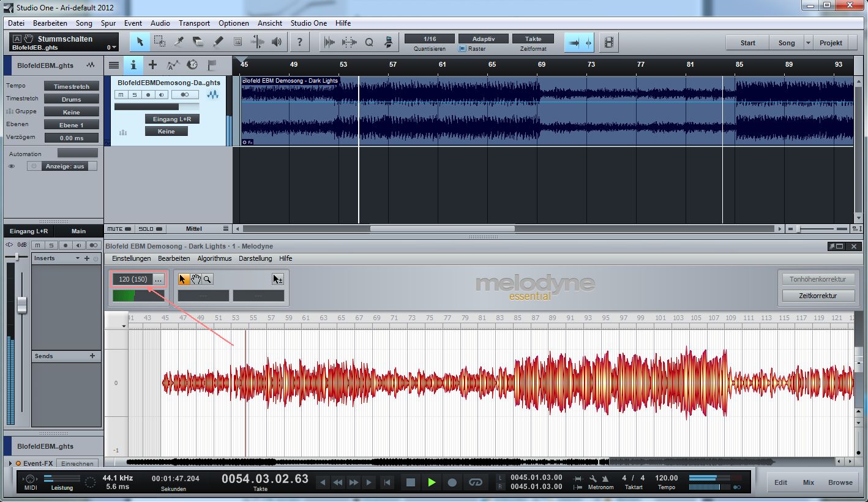The image size is (868, 502).
Task: Toggle the Inspector info icon
Action: [x=133, y=64]
